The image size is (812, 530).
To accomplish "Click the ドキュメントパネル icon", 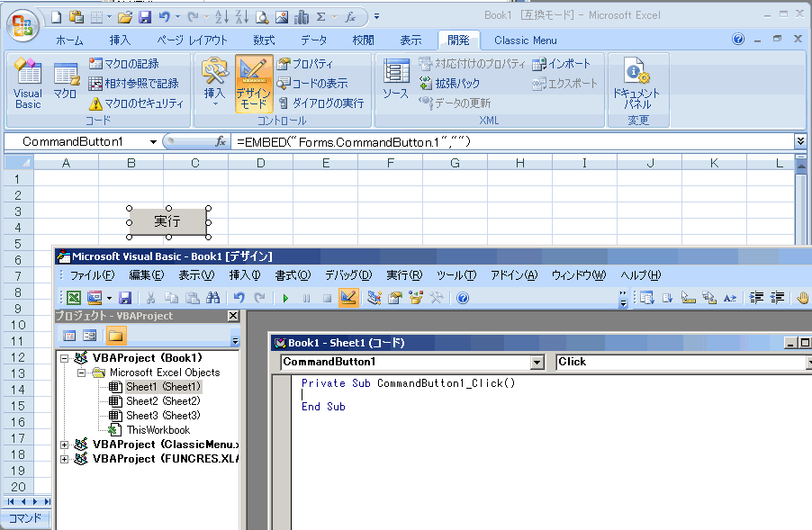I will pyautogui.click(x=636, y=85).
